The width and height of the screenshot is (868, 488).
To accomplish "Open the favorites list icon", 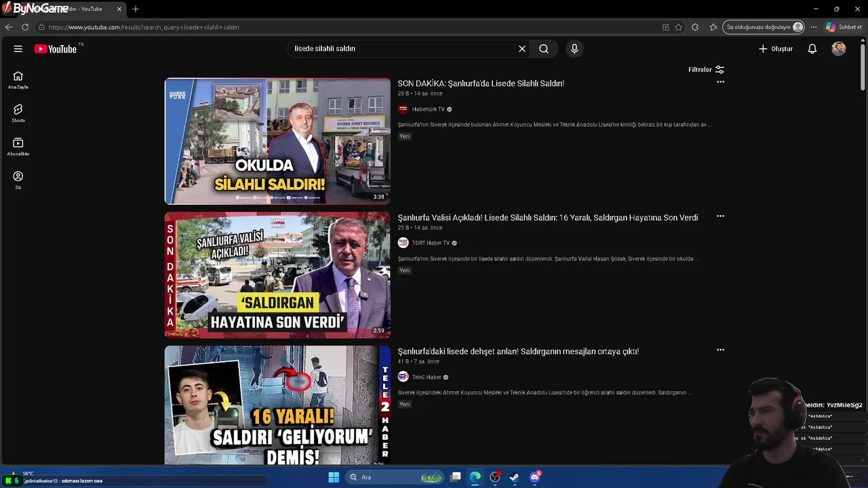I will point(713,27).
